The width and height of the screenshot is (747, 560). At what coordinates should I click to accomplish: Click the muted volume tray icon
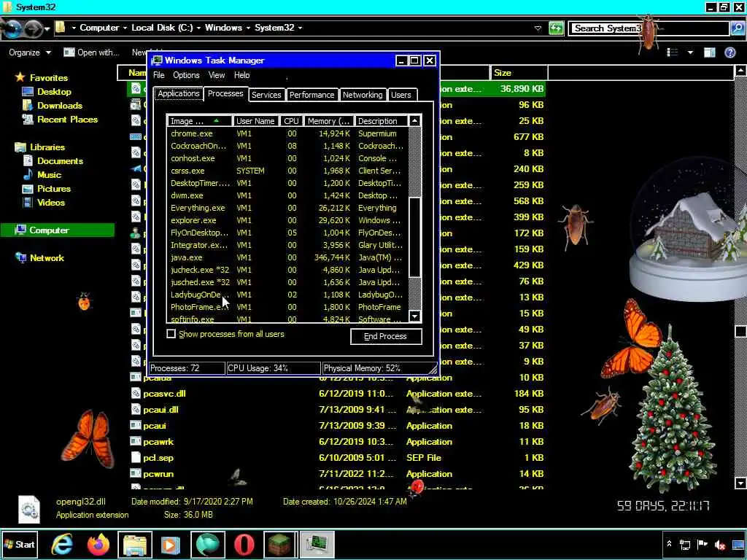tap(720, 545)
